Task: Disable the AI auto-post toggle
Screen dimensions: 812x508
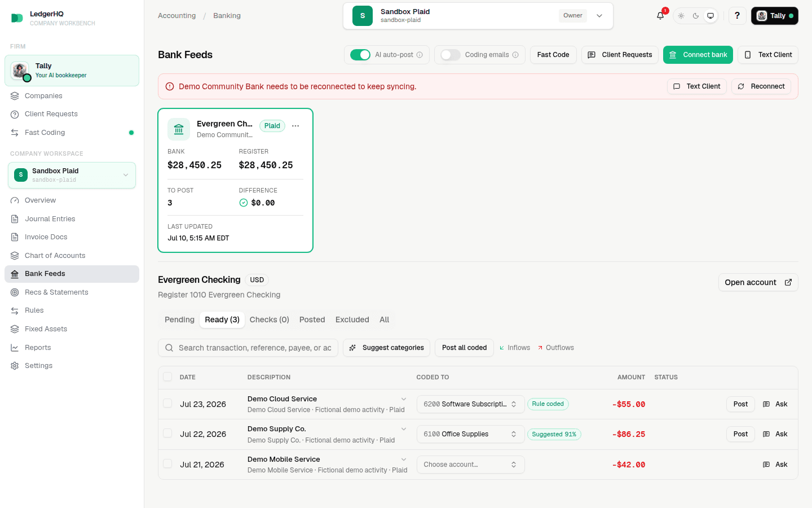Action: click(360, 55)
